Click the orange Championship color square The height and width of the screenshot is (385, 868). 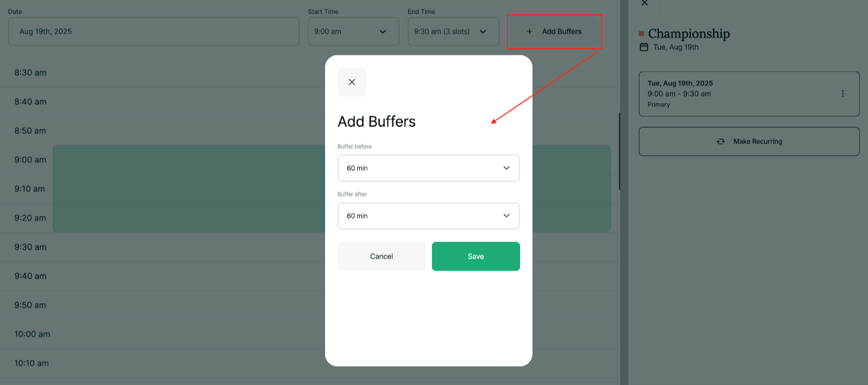point(641,34)
